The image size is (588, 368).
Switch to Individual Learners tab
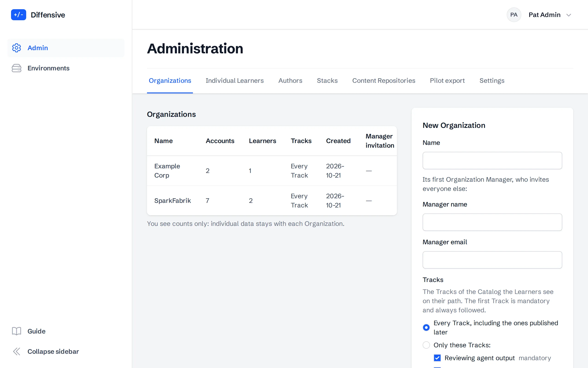235,80
